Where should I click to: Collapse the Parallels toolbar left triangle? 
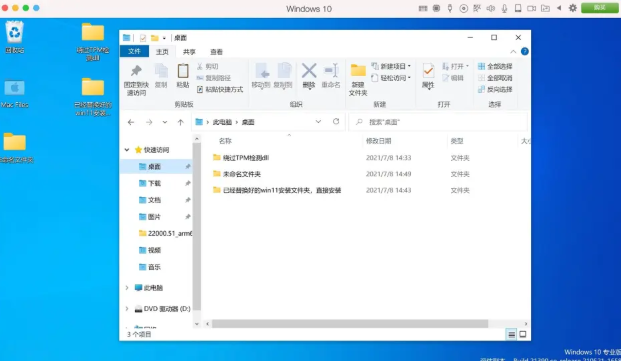[x=559, y=8]
